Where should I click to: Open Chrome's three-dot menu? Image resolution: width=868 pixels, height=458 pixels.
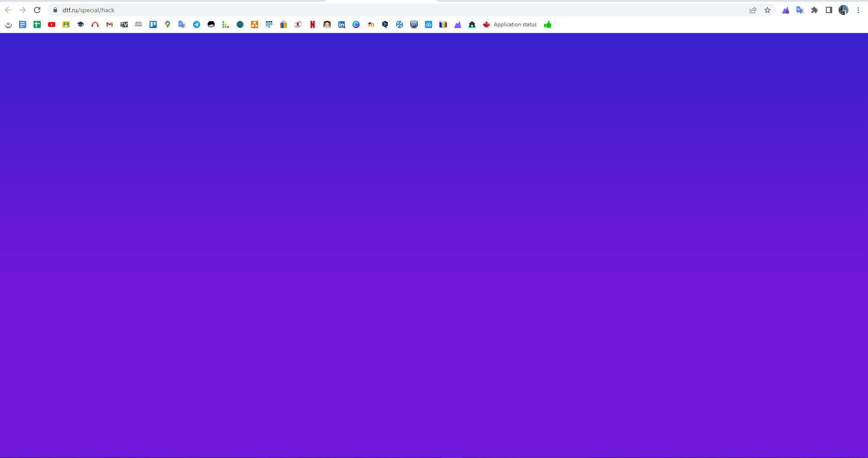(858, 10)
